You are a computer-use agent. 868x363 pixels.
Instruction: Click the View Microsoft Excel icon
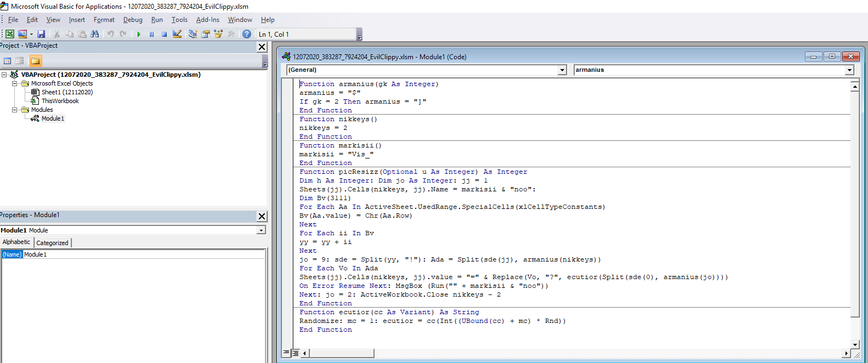pos(10,34)
